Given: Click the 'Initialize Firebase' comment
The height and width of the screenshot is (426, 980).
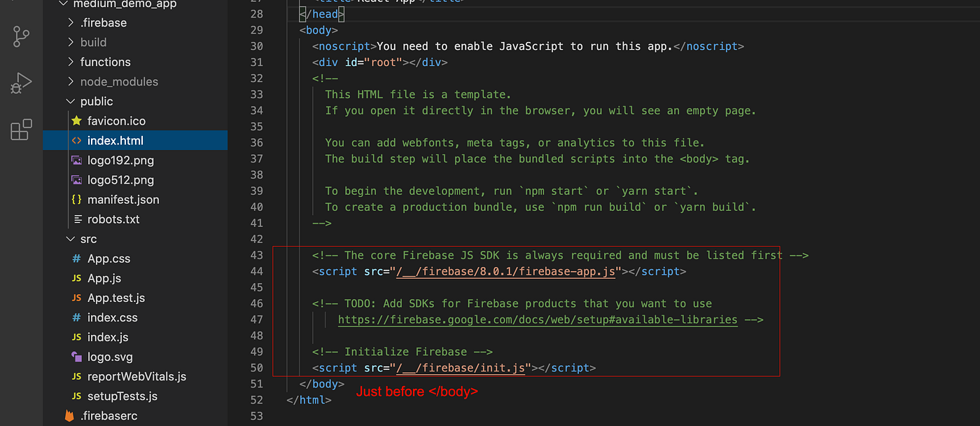Looking at the screenshot, I should point(402,352).
